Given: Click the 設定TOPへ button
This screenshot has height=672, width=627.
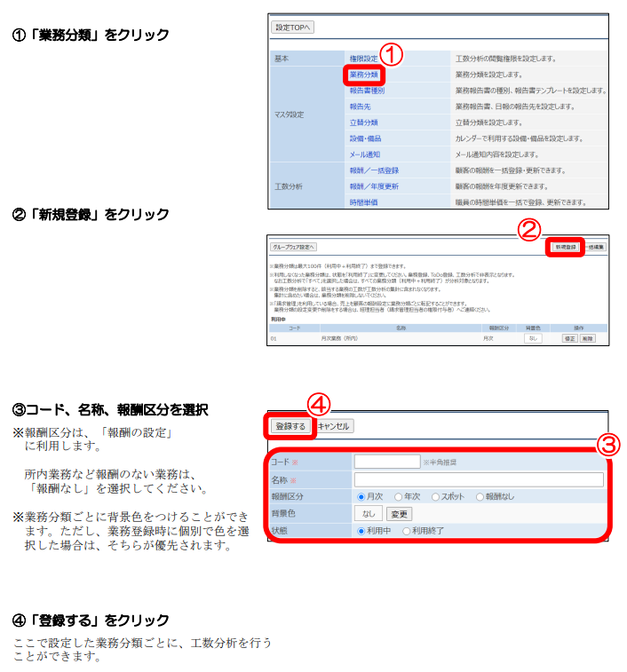Looking at the screenshot, I should pos(292,28).
